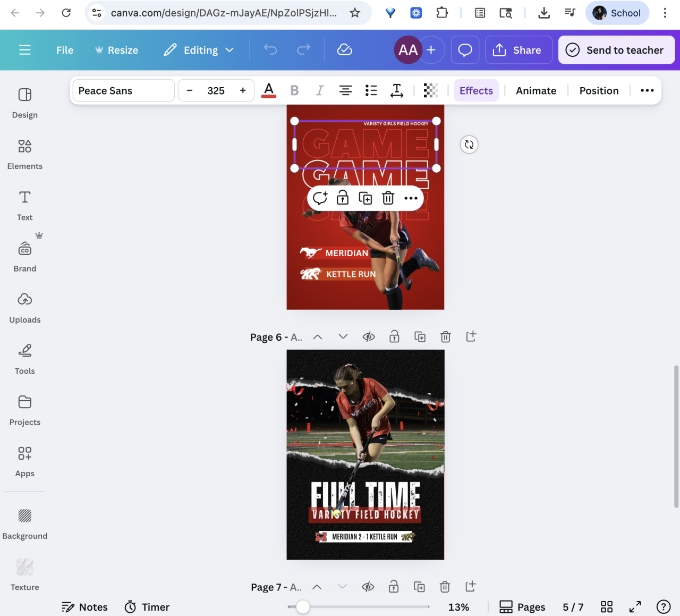Undo the last action
680x616 pixels.
click(x=270, y=50)
